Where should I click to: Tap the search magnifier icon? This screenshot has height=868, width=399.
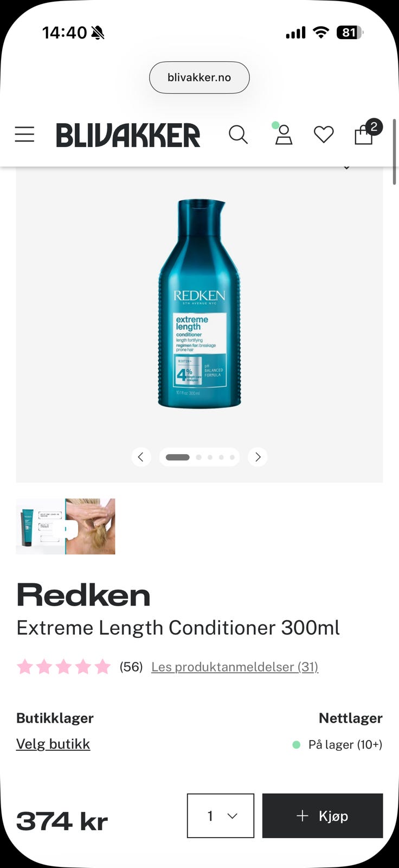238,135
